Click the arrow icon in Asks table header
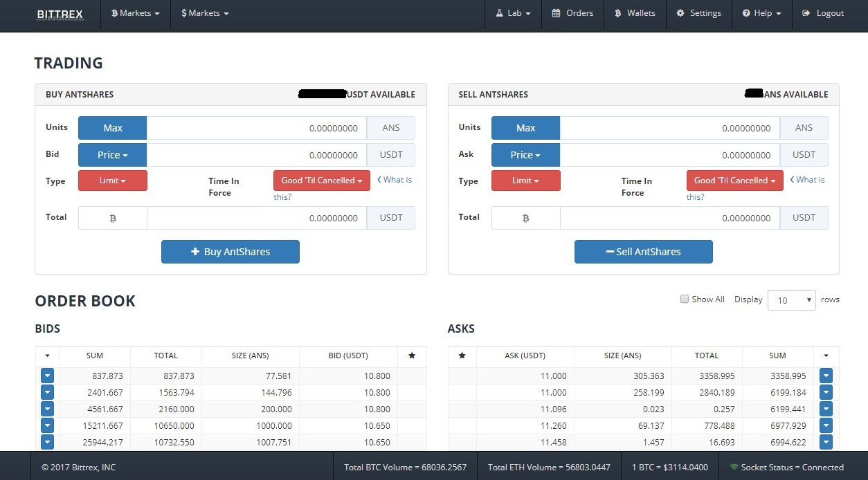Image resolution: width=868 pixels, height=480 pixels. click(x=826, y=356)
